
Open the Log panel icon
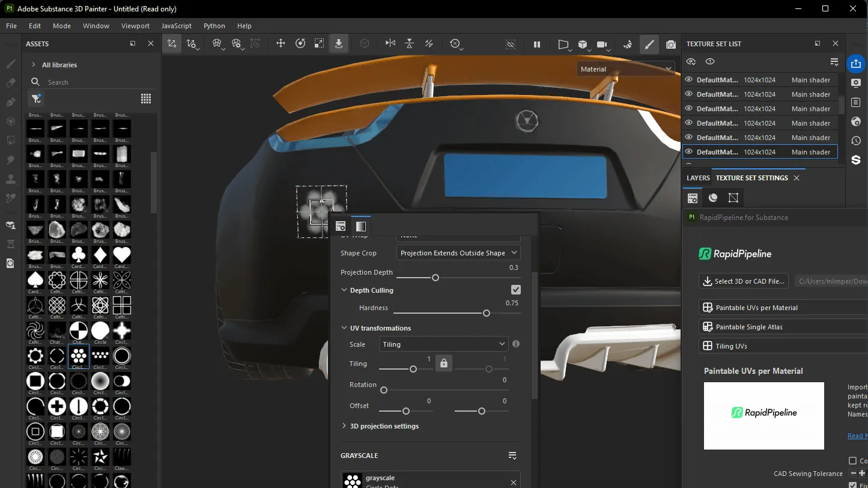point(856,102)
